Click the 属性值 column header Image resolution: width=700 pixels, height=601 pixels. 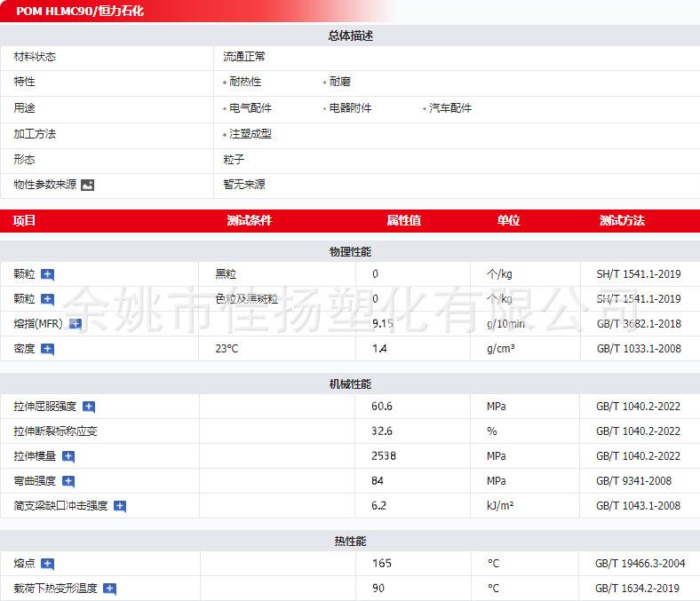403,220
